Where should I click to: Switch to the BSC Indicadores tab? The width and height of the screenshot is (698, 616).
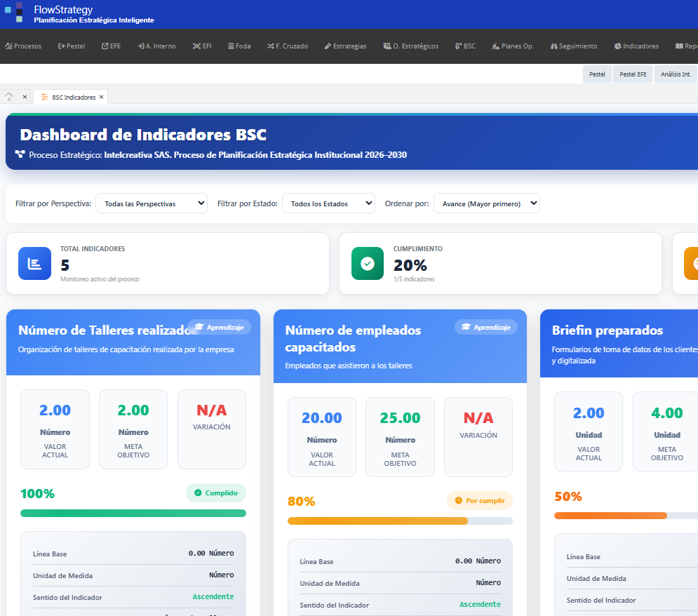pos(70,97)
